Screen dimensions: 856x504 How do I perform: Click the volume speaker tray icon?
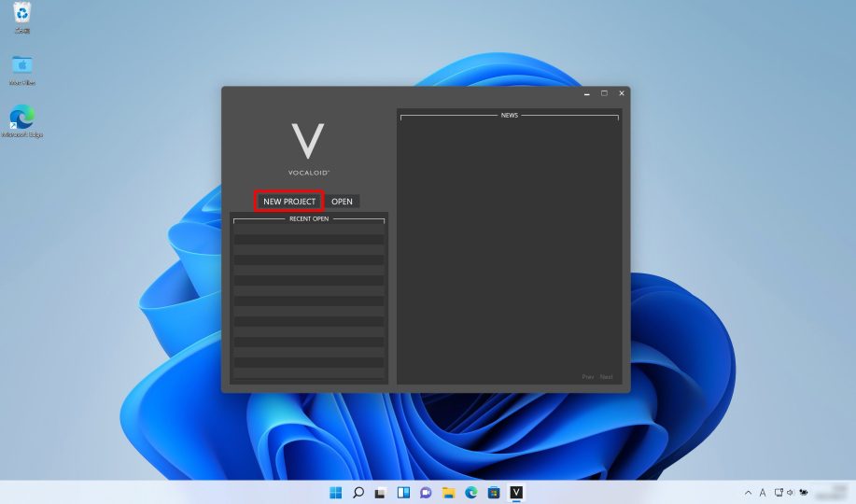point(790,493)
